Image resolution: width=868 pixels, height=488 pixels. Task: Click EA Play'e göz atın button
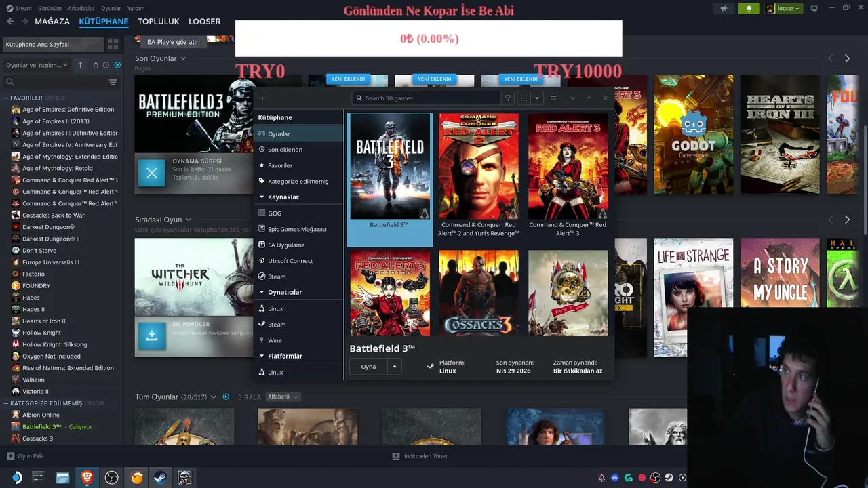[174, 42]
